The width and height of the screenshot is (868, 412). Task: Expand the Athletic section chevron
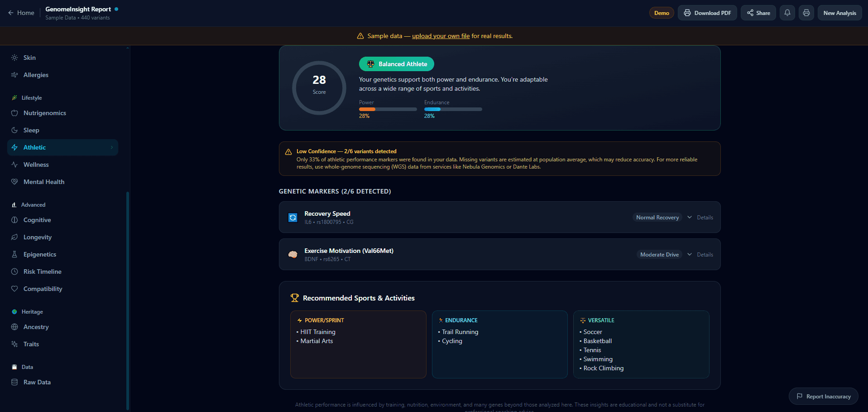pyautogui.click(x=111, y=147)
